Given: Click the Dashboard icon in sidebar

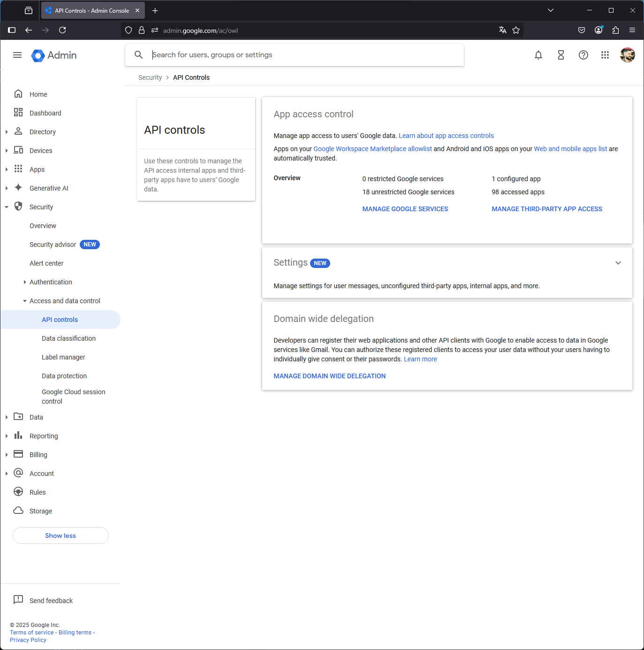Looking at the screenshot, I should [x=18, y=113].
